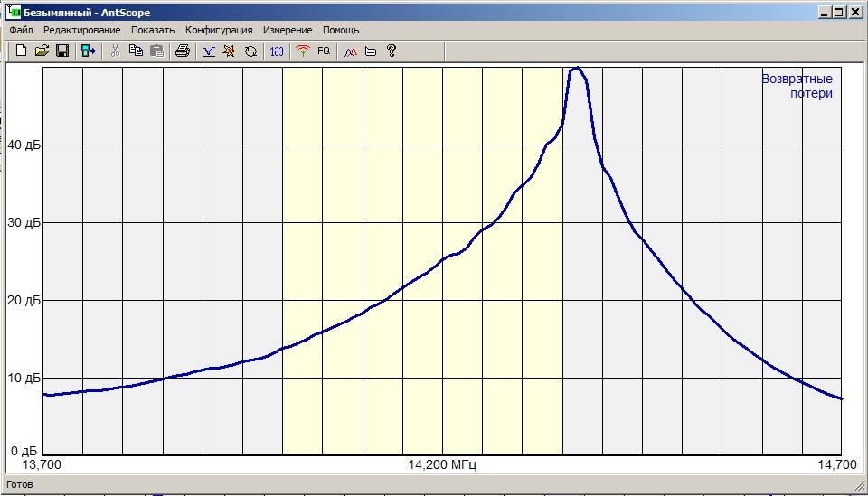Click the FQ frequency icon
The image size is (868, 496).
[x=324, y=51]
